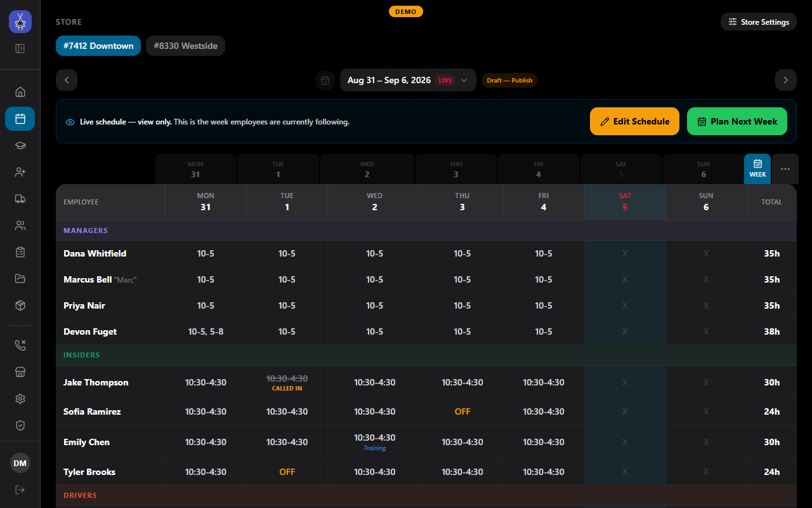
Task: Open the Aug 31 – Sep 6 week dropdown
Action: pyautogui.click(x=408, y=80)
